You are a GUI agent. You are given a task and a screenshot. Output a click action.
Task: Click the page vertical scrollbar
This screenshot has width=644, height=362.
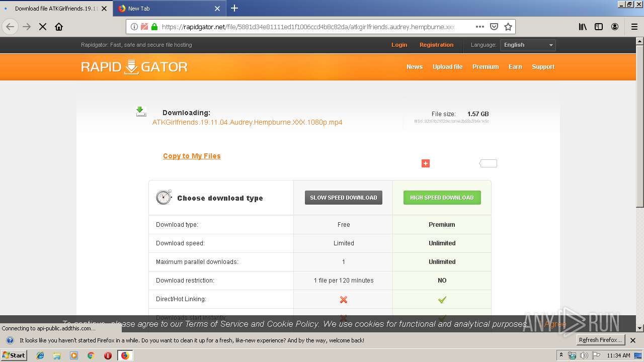[x=640, y=185]
